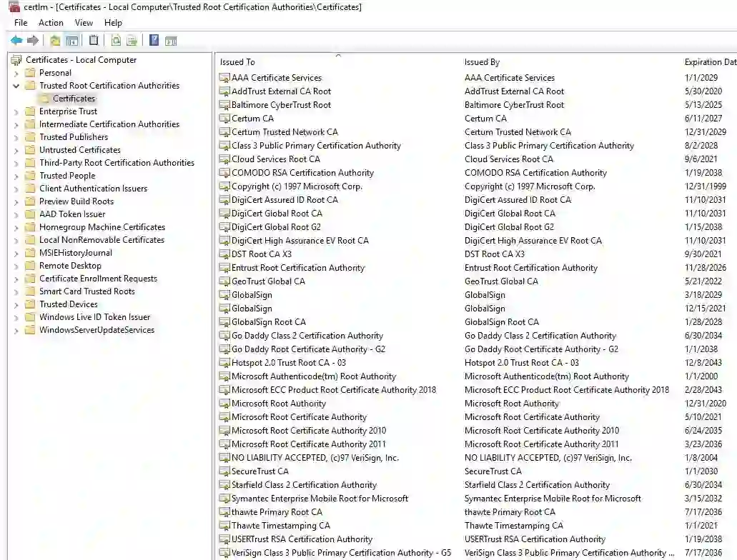737x560 pixels.
Task: Click the folder icon beside Certificates subnode
Action: [44, 99]
